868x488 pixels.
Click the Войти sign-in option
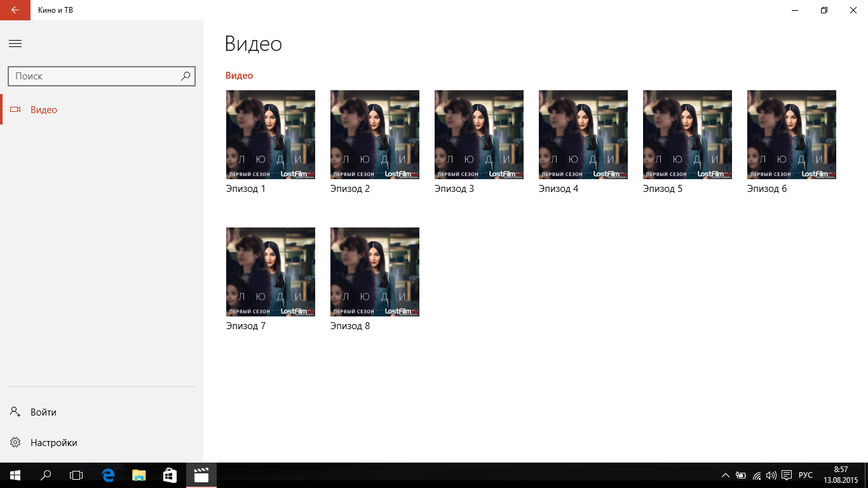(x=102, y=412)
